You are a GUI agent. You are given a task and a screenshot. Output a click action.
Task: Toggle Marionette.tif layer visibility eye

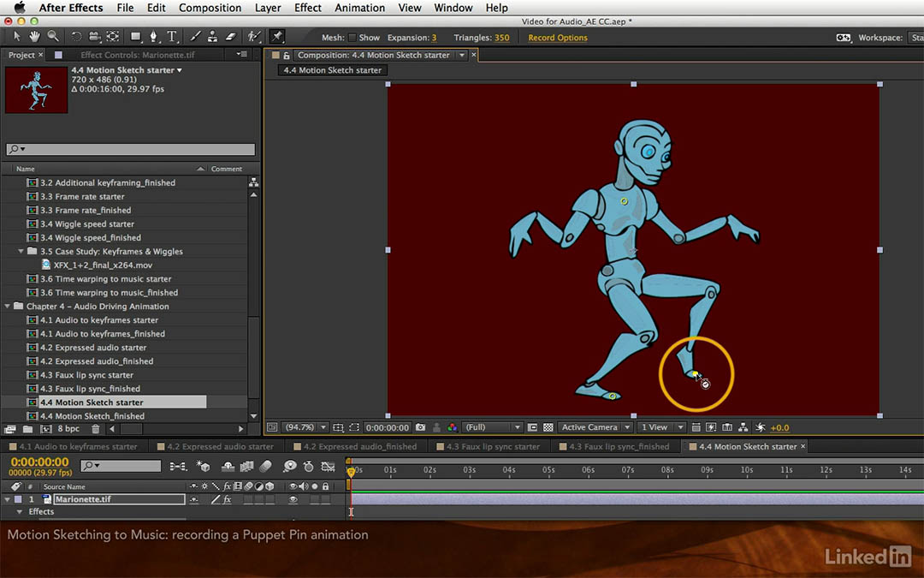293,499
